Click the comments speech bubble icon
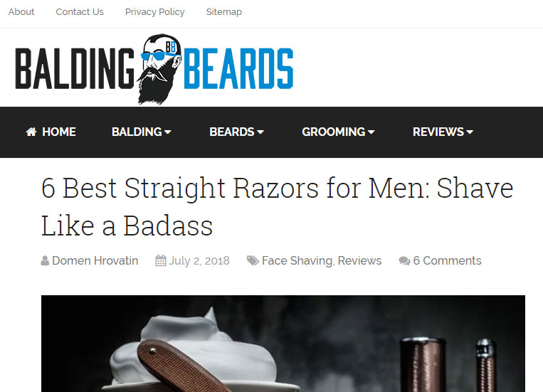The image size is (543, 392). coord(404,261)
